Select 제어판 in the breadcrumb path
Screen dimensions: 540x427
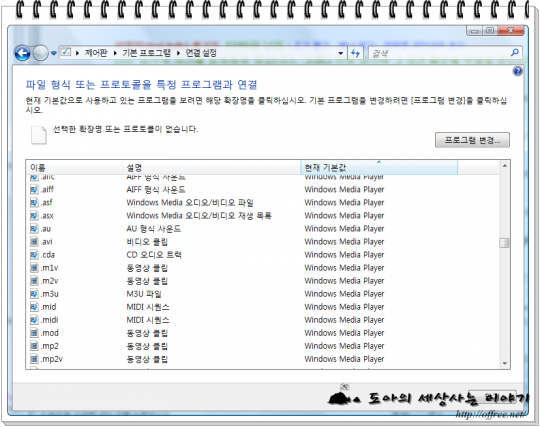[x=96, y=53]
